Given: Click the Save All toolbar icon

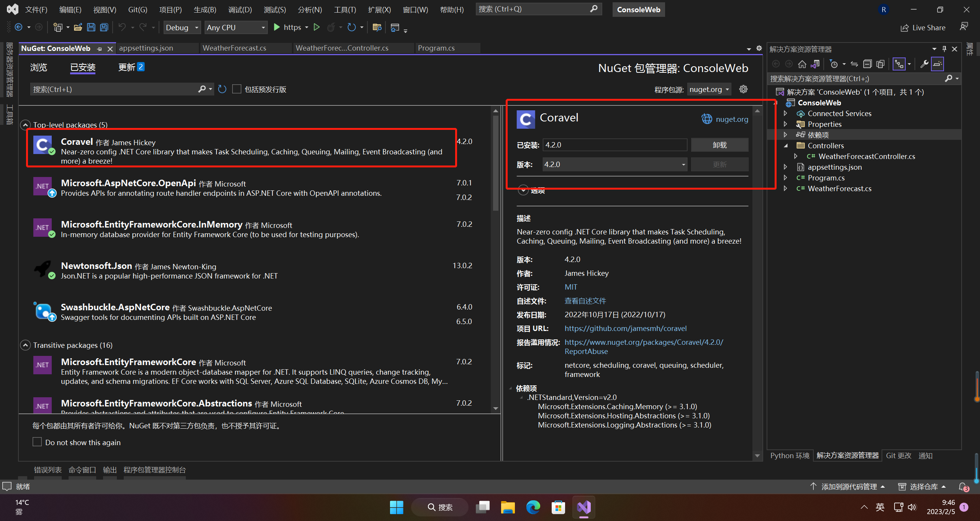Looking at the screenshot, I should [x=104, y=27].
